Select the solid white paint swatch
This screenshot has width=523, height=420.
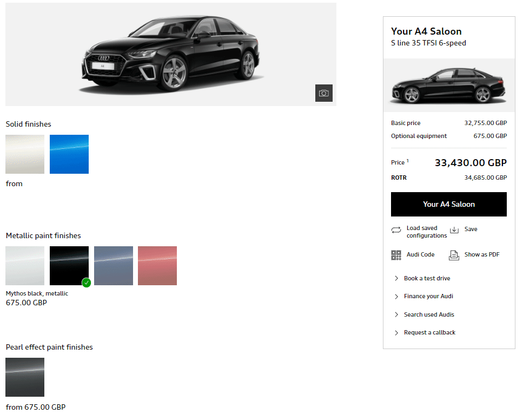click(x=25, y=154)
